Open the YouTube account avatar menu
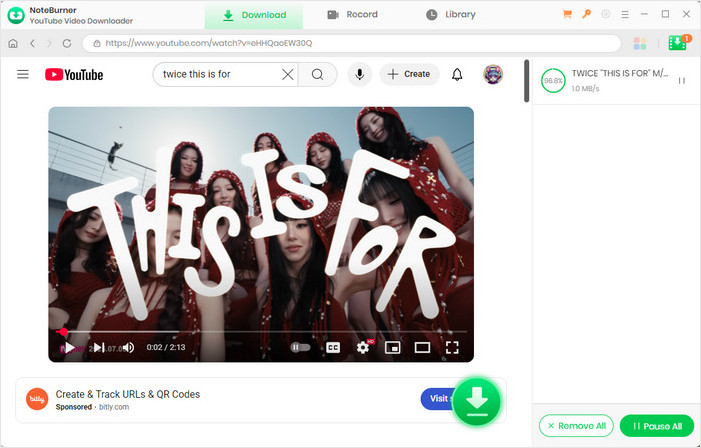This screenshot has height=448, width=701. click(x=492, y=74)
